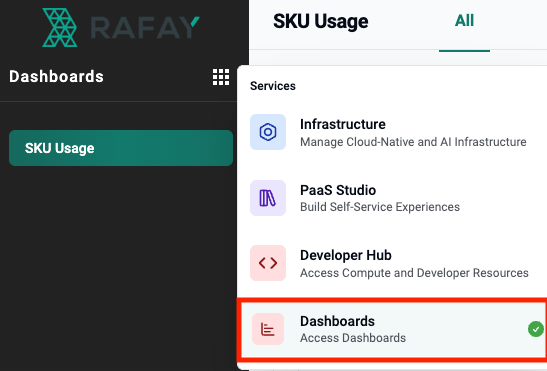
Task: Open SKU Usage in the sidebar
Action: 121,148
